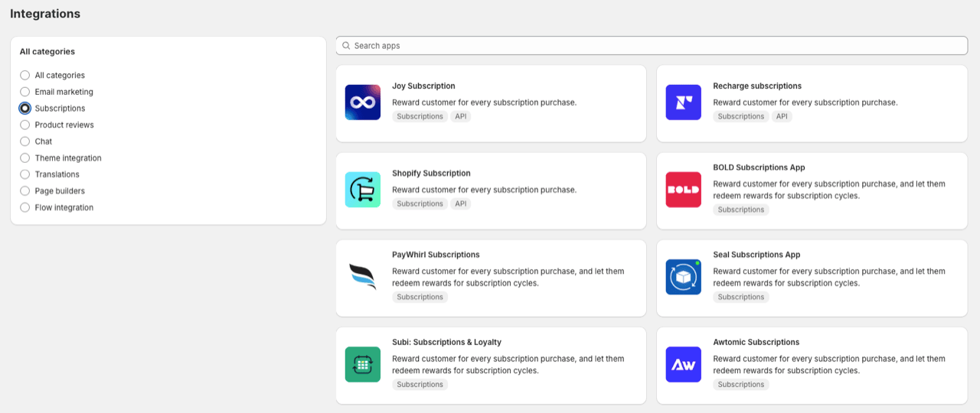Viewport: 980px width, 413px height.
Task: Open the Recharge subscriptions app icon
Action: [684, 102]
